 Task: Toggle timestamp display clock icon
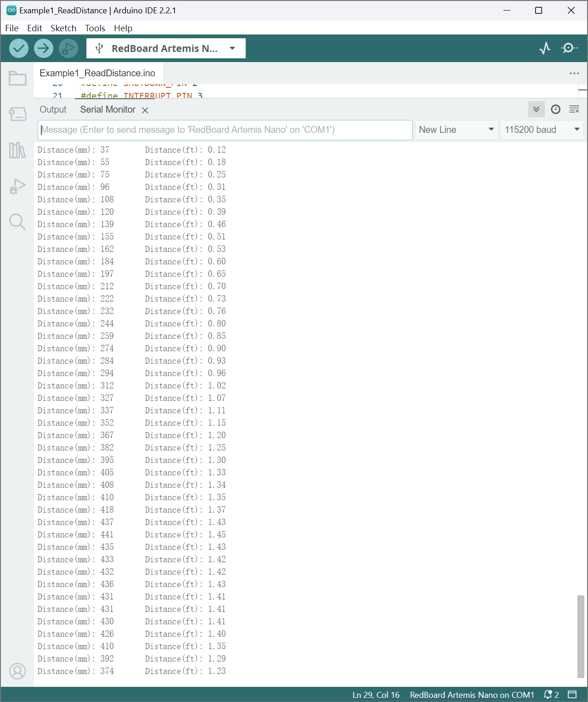pyautogui.click(x=555, y=109)
